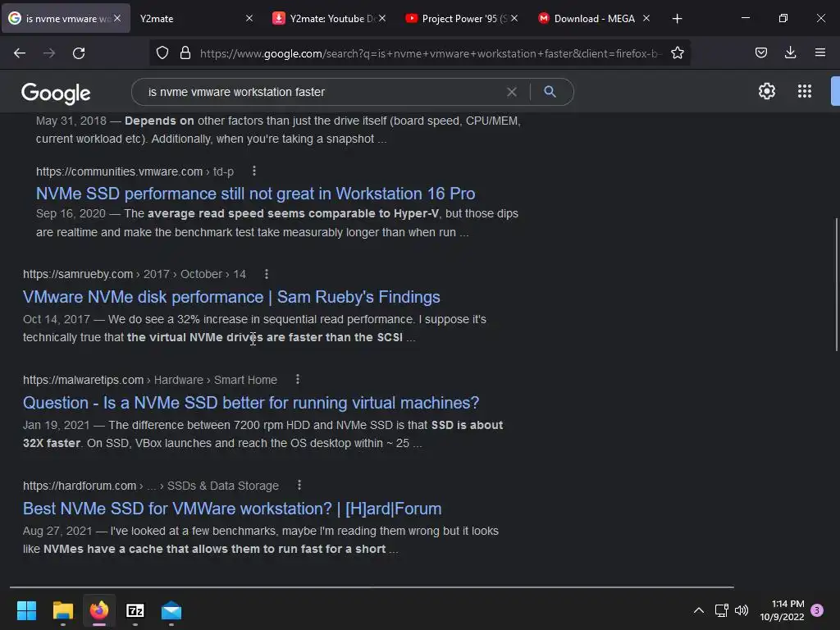Run search with the magnifier icon
This screenshot has height=630, width=840.
tap(550, 92)
